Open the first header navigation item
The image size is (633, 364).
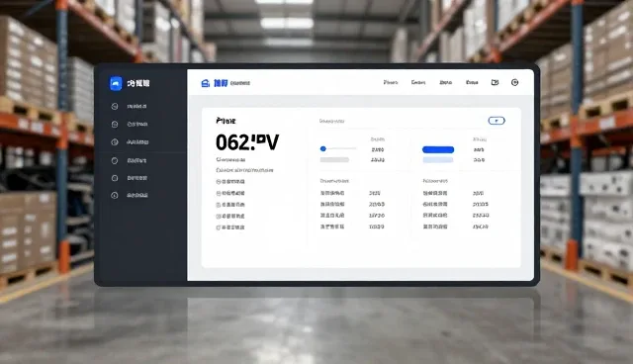[391, 82]
